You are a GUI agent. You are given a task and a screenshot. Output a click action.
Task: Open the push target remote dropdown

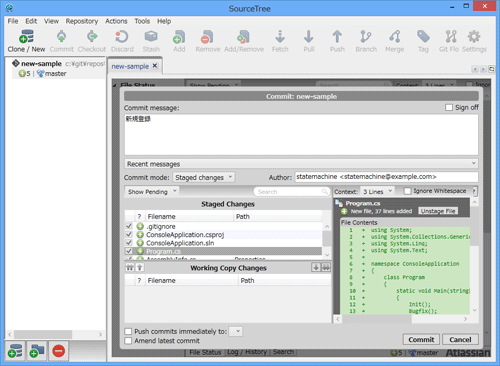click(x=236, y=331)
